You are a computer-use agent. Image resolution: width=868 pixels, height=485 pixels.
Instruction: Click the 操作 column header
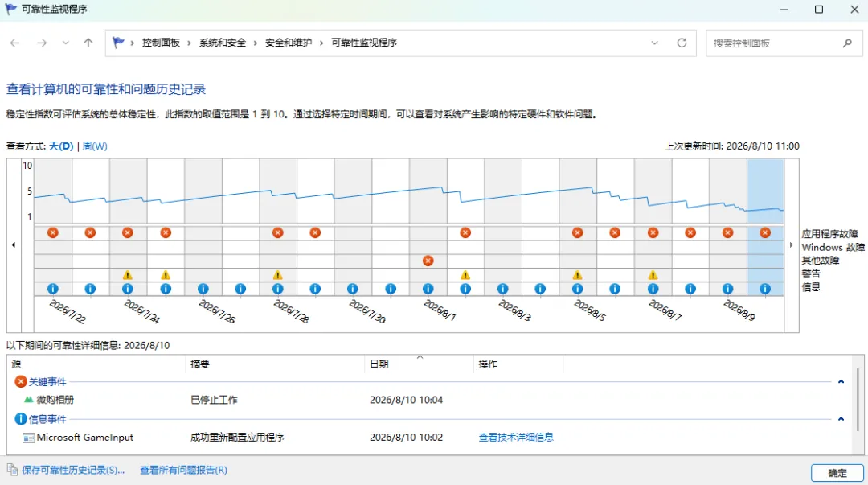[518, 364]
